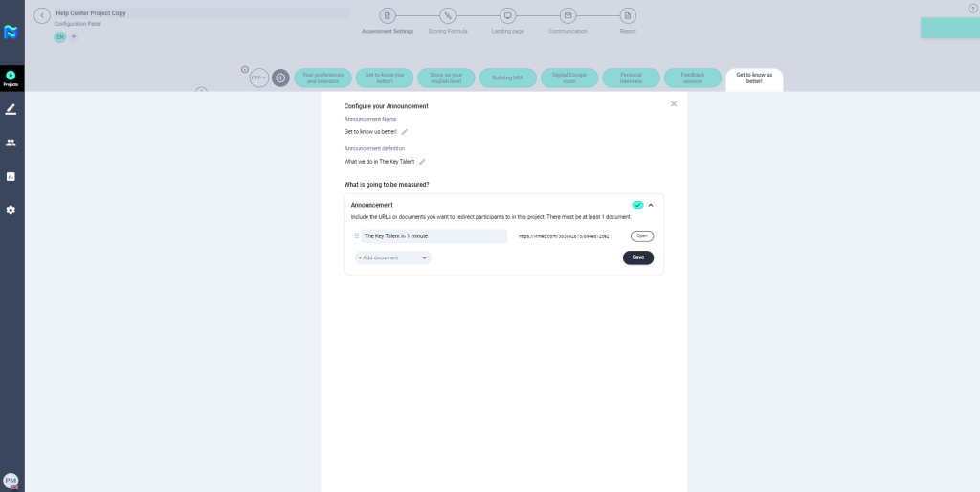The width and height of the screenshot is (980, 492).
Task: Open settings via the sidebar gear icon
Action: [11, 210]
